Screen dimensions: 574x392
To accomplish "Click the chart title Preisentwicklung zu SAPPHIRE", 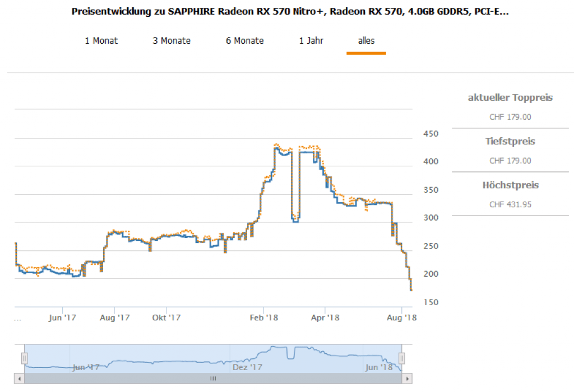I will coord(290,12).
